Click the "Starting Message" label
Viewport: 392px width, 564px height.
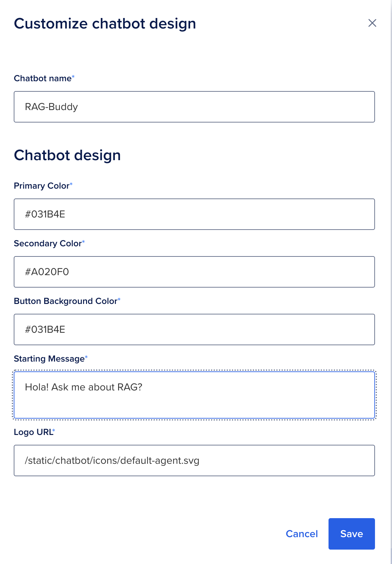[x=49, y=359]
